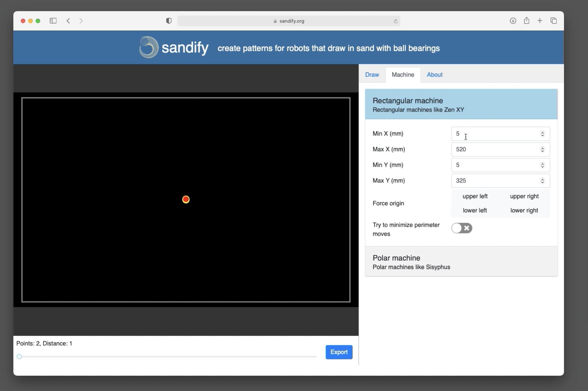Click the browser download icon
The width and height of the screenshot is (588, 391).
click(513, 20)
